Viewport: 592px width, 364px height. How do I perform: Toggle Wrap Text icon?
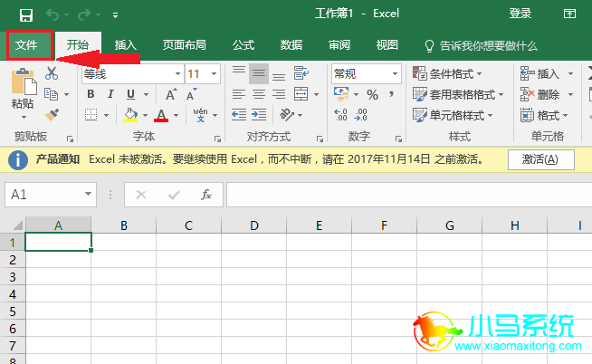(301, 73)
